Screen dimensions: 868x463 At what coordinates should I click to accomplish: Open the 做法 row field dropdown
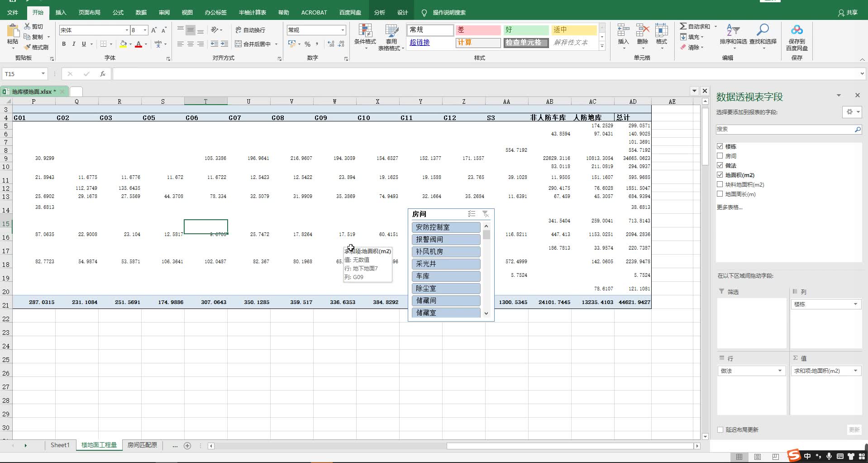coord(780,371)
